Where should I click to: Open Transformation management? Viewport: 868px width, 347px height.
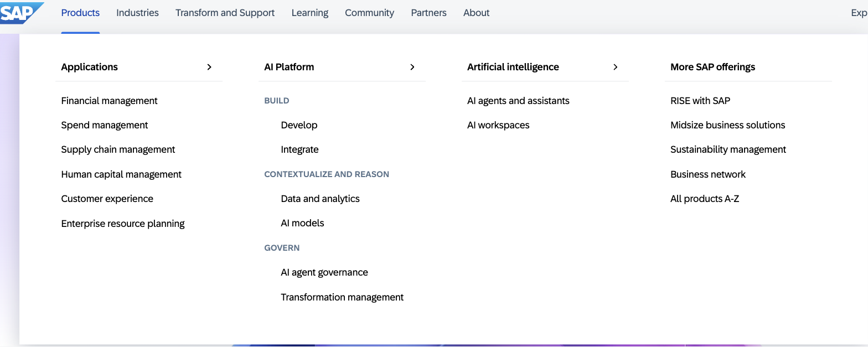342,297
